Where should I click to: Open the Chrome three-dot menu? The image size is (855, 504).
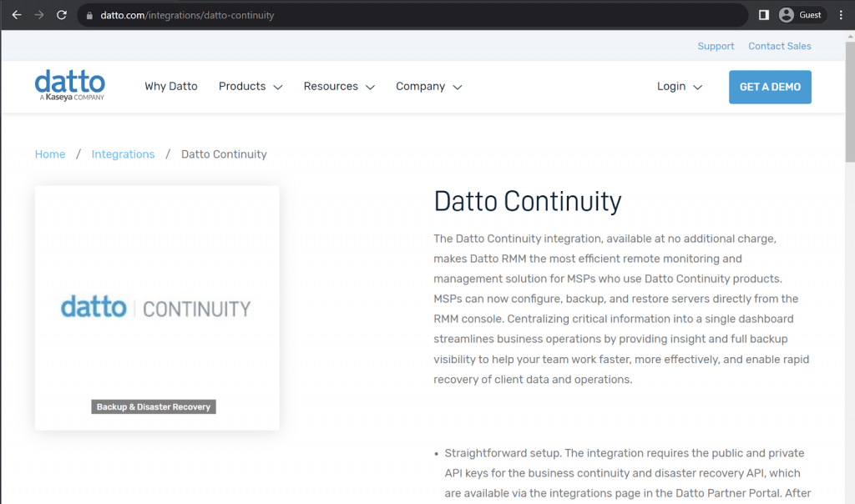pyautogui.click(x=841, y=15)
